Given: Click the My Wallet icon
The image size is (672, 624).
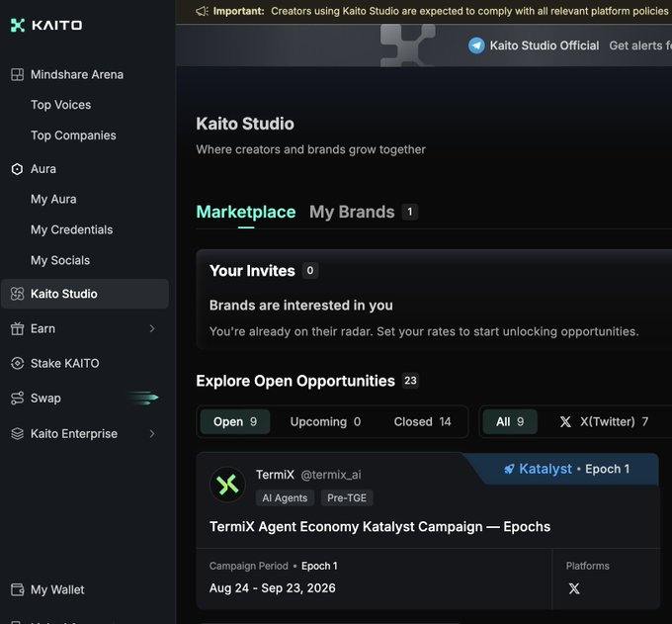Looking at the screenshot, I should pos(17,589).
